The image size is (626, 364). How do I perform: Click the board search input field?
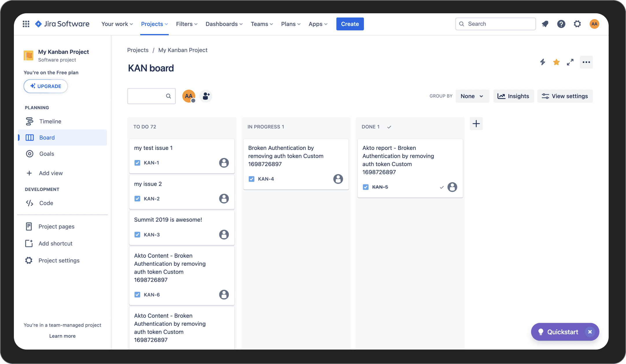pos(151,96)
